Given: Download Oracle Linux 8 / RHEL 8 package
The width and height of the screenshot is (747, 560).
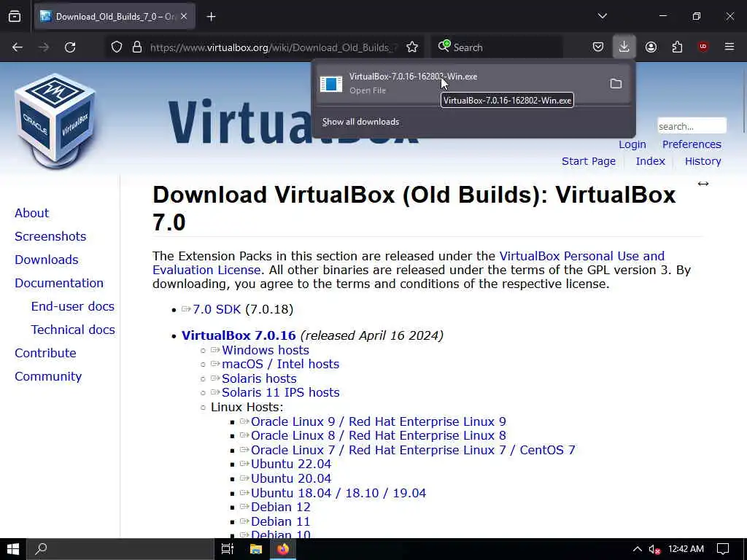Looking at the screenshot, I should click(x=379, y=436).
